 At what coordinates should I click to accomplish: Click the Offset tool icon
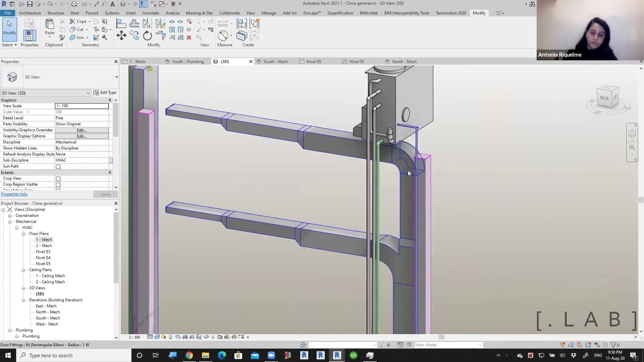[134, 23]
